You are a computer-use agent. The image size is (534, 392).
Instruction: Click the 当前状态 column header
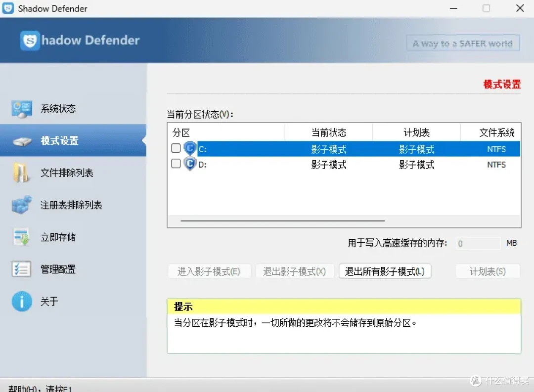[x=329, y=132]
